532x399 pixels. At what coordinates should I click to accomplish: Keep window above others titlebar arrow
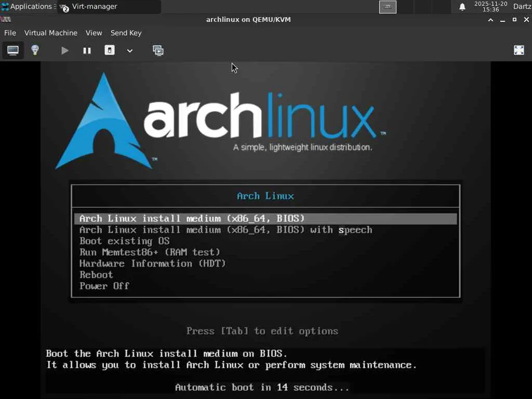pos(490,20)
